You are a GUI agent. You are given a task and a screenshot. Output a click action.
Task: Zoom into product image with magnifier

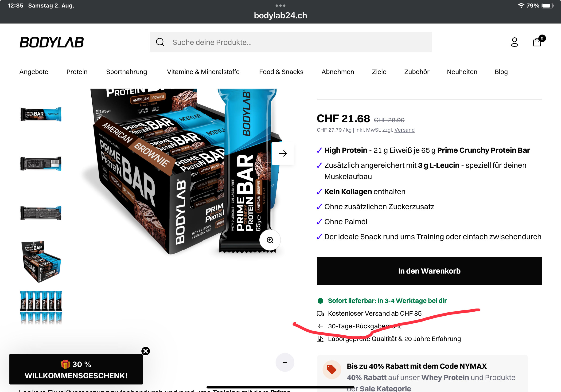click(270, 240)
